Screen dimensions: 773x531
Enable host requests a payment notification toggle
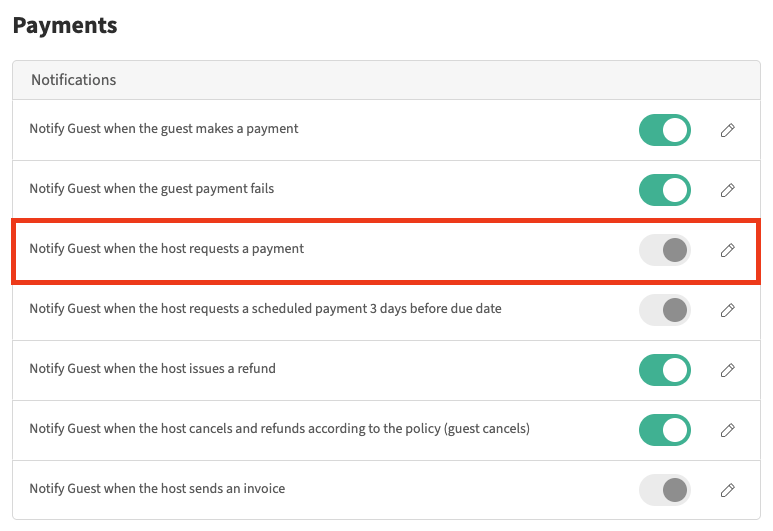(665, 250)
